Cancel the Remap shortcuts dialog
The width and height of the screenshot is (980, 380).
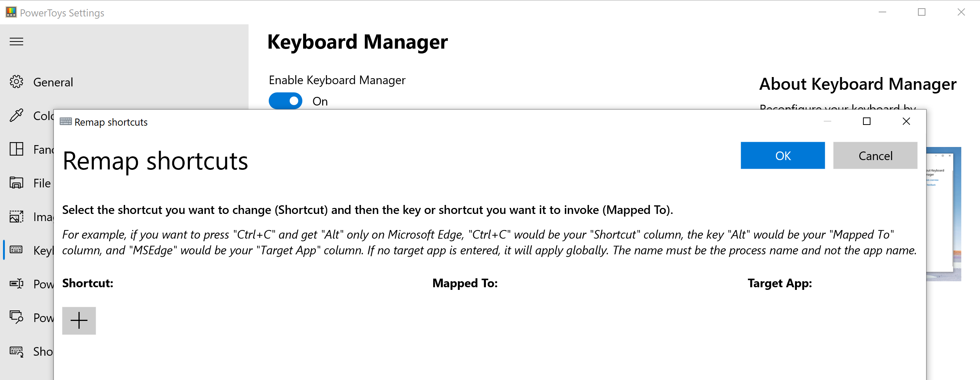click(875, 155)
